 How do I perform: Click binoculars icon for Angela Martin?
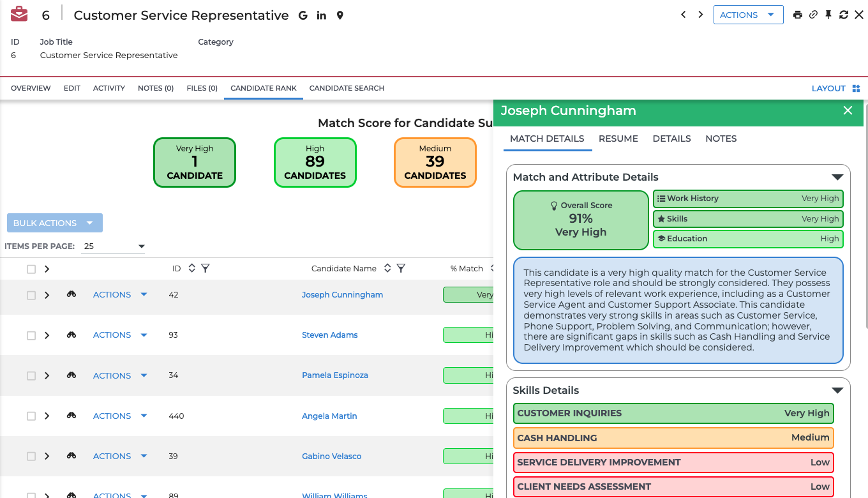71,416
